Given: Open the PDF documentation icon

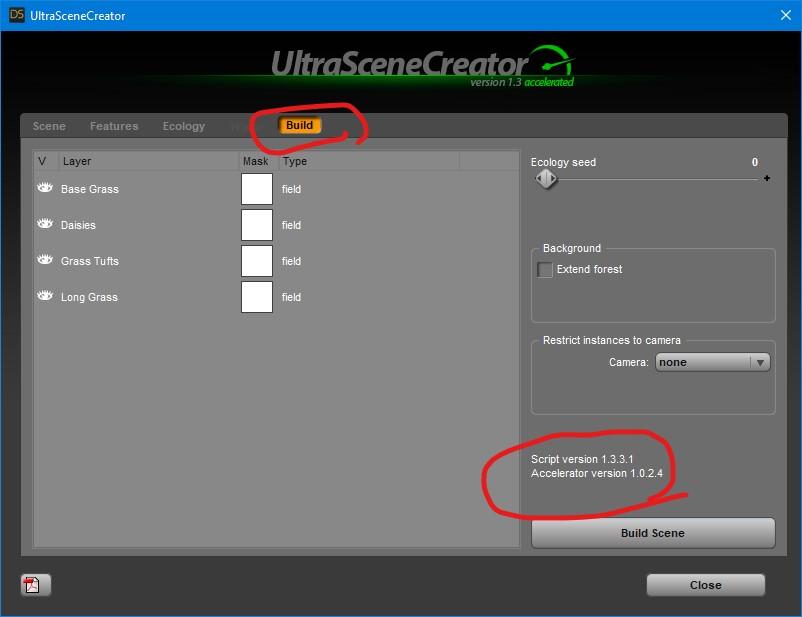Looking at the screenshot, I should [36, 585].
